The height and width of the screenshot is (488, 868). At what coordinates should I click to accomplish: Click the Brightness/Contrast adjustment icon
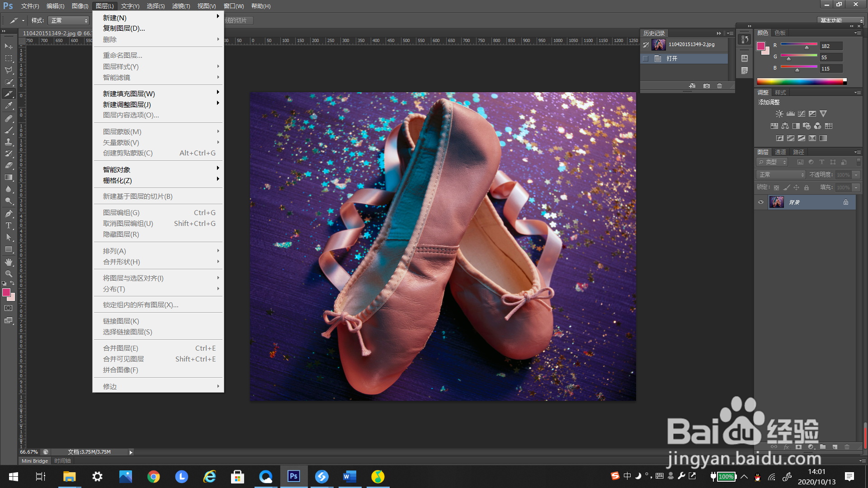point(779,114)
